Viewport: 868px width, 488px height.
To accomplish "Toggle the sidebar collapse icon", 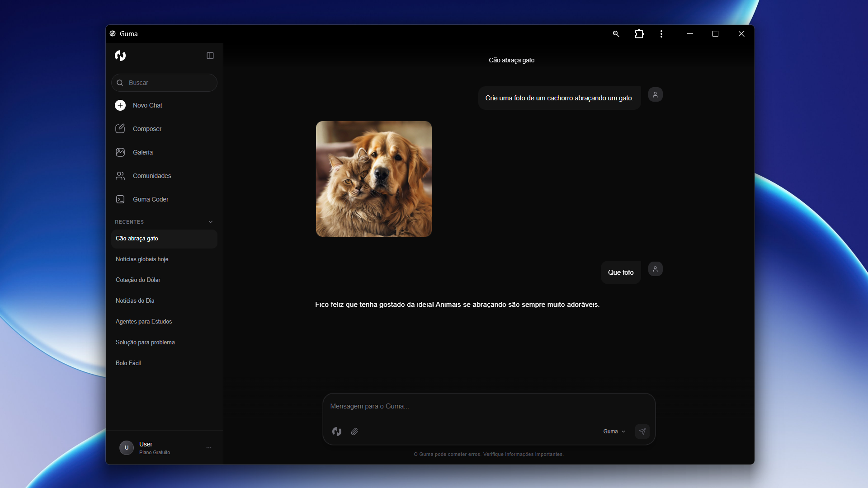I will pyautogui.click(x=210, y=56).
